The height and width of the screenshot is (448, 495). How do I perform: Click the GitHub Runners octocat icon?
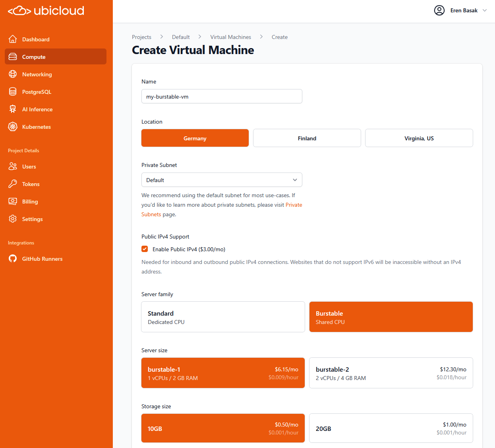(13, 258)
